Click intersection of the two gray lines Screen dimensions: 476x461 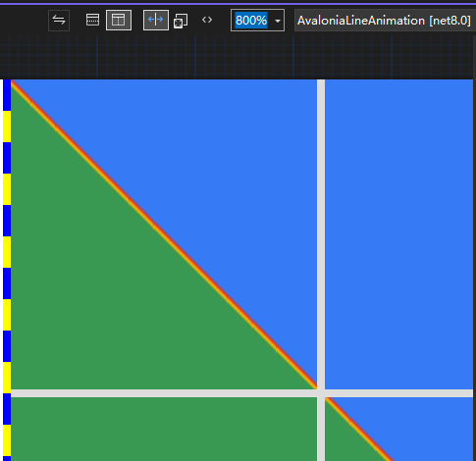321,393
